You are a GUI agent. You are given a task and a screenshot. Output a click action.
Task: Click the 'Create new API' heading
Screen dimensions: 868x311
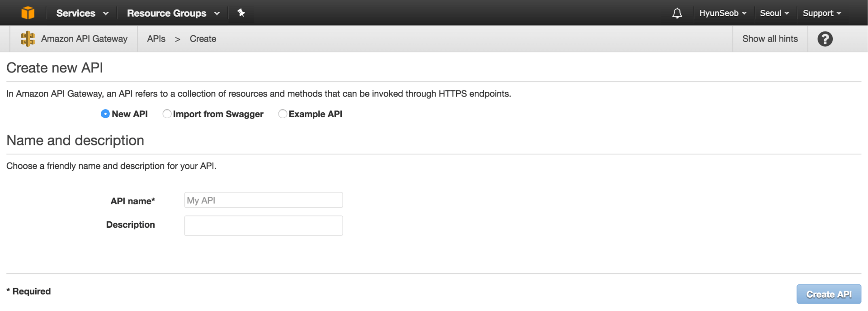[55, 68]
